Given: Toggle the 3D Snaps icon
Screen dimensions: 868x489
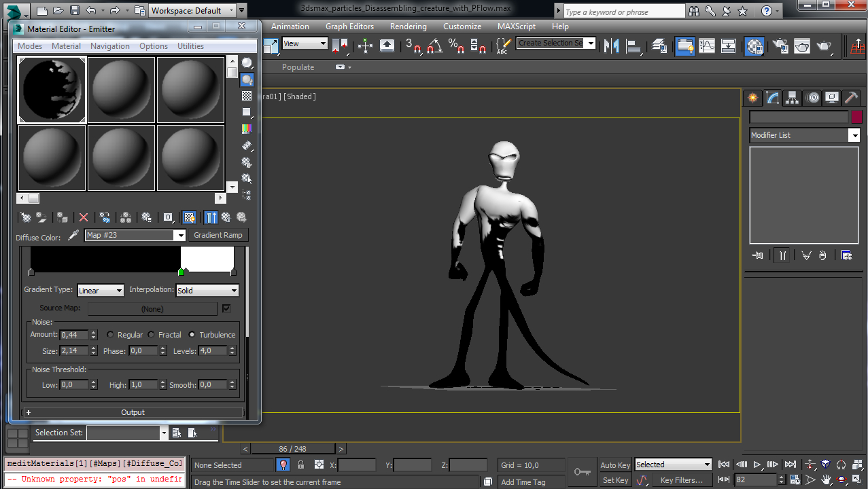Looking at the screenshot, I should pos(413,46).
